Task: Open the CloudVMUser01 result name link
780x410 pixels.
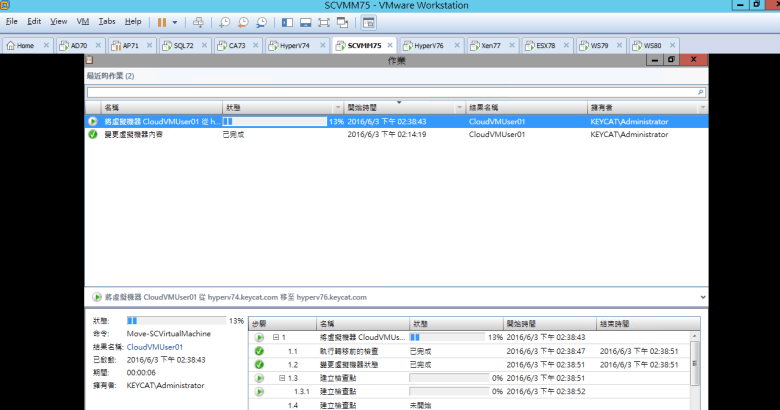Action: tap(155, 347)
